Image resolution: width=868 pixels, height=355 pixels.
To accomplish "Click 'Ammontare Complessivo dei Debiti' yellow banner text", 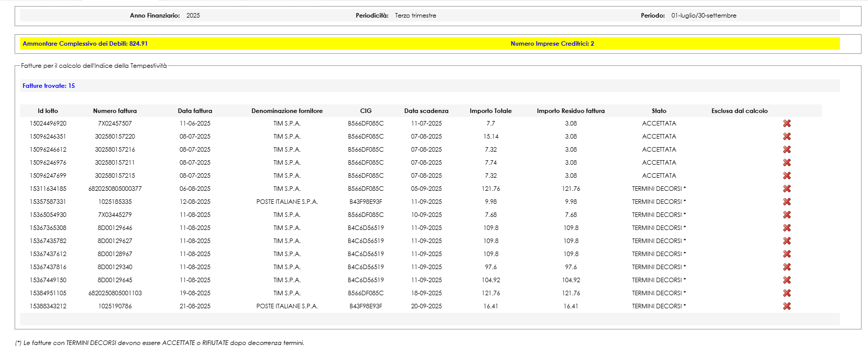I will click(85, 44).
